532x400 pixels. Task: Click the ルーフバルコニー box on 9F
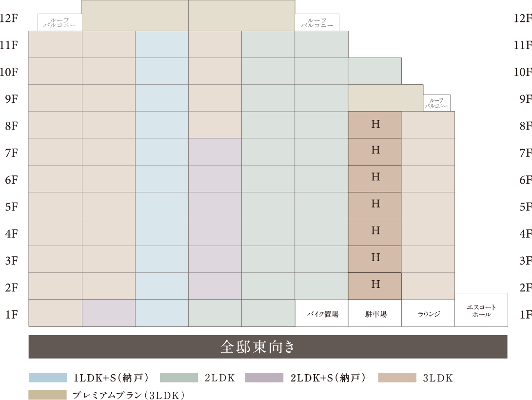tap(436, 103)
